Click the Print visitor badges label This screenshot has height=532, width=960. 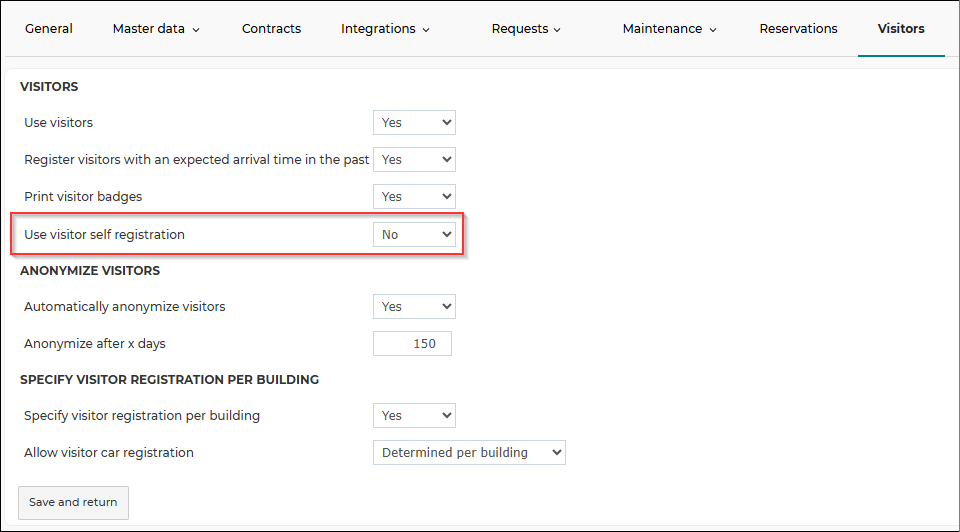coord(83,197)
